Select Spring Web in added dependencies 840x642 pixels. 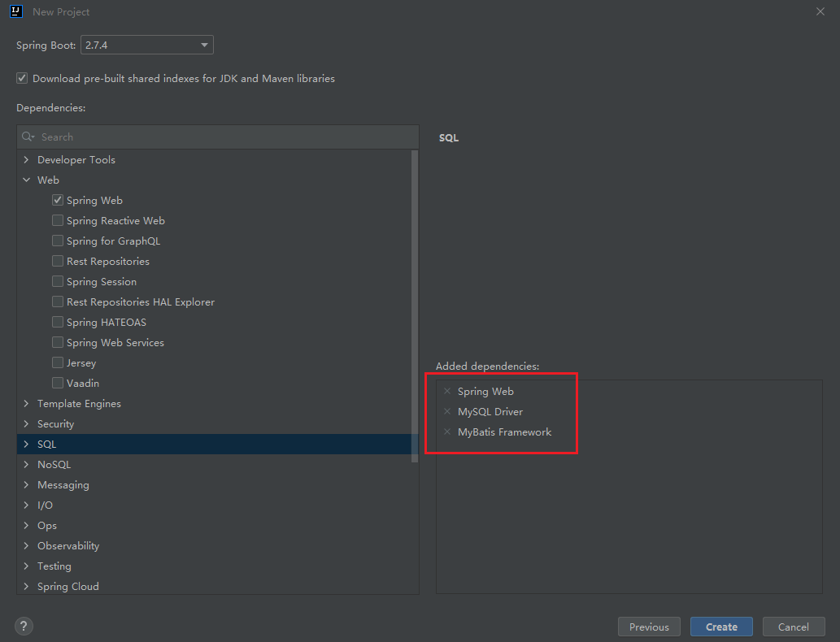tap(485, 392)
